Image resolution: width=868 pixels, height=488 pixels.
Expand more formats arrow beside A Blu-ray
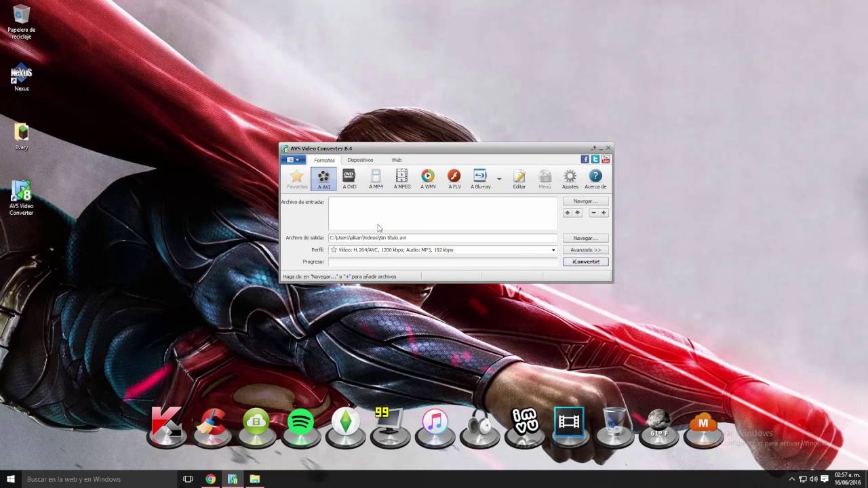tap(499, 179)
